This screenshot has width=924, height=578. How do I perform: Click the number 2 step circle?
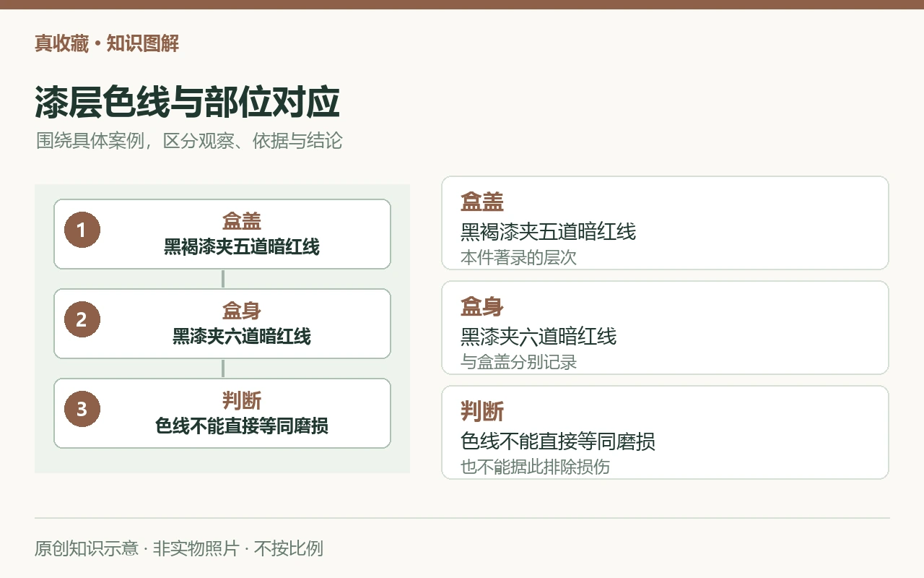[82, 319]
